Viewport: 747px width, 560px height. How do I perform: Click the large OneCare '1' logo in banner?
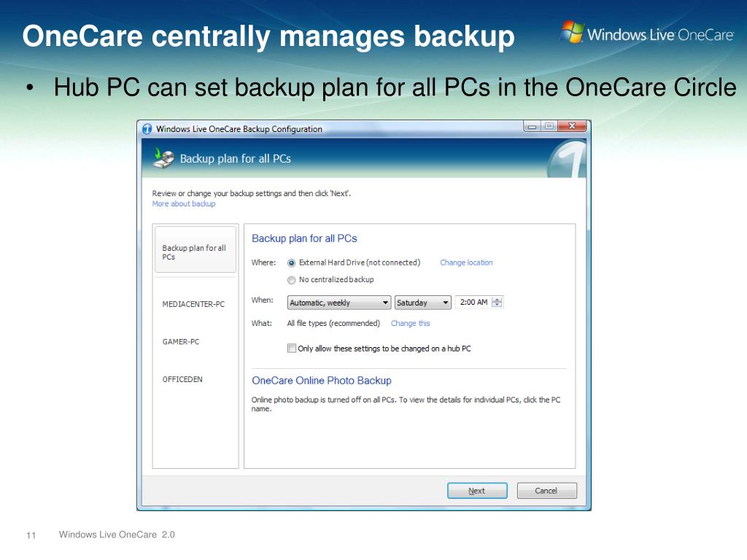coord(567,160)
